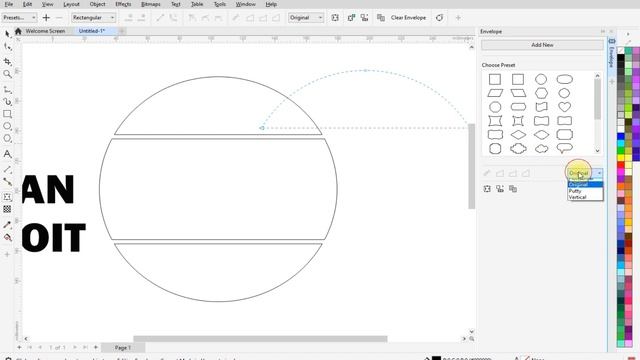
Task: Open Original mapping mode dropdown in property bar
Action: pyautogui.click(x=306, y=18)
